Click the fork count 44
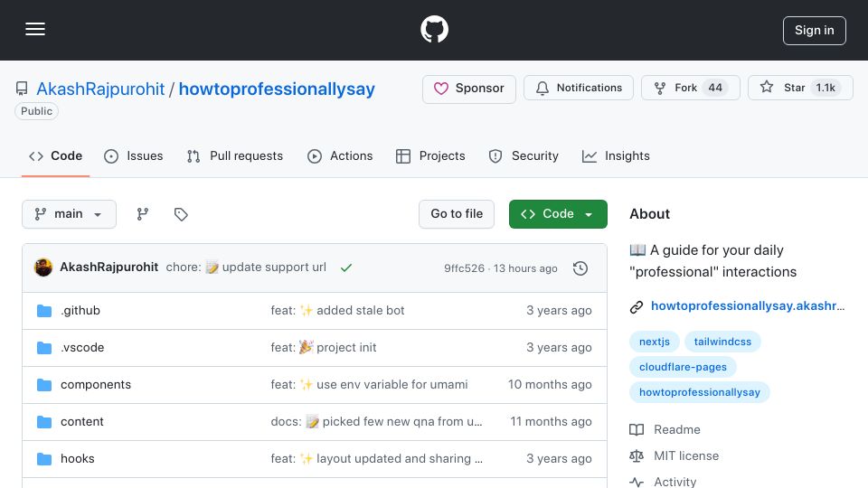The image size is (868, 488). point(714,88)
